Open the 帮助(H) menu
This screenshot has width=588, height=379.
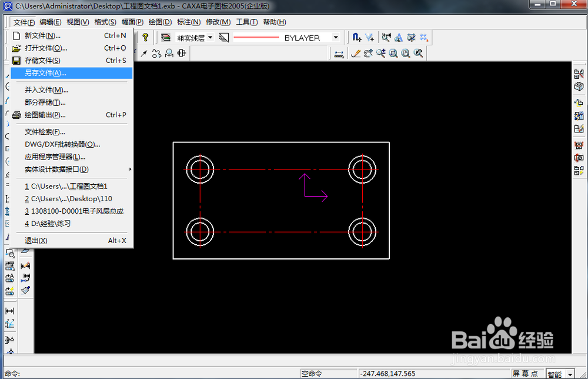point(275,22)
